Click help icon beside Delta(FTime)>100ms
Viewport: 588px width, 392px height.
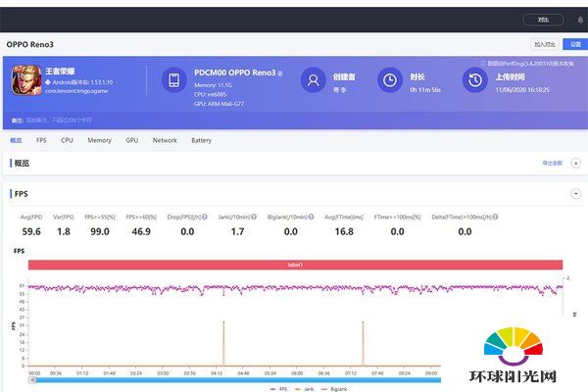coord(495,217)
